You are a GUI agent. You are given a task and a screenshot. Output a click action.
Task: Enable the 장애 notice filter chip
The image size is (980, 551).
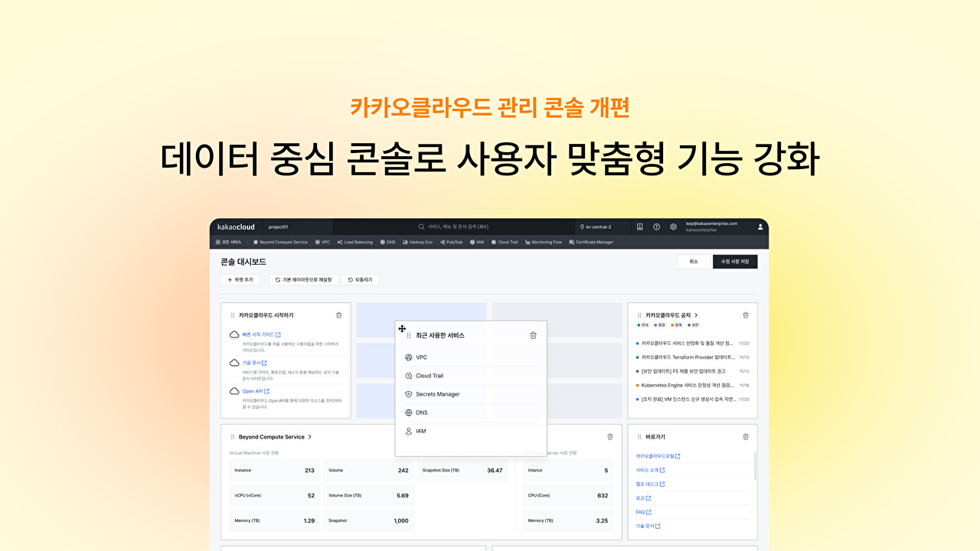click(677, 324)
